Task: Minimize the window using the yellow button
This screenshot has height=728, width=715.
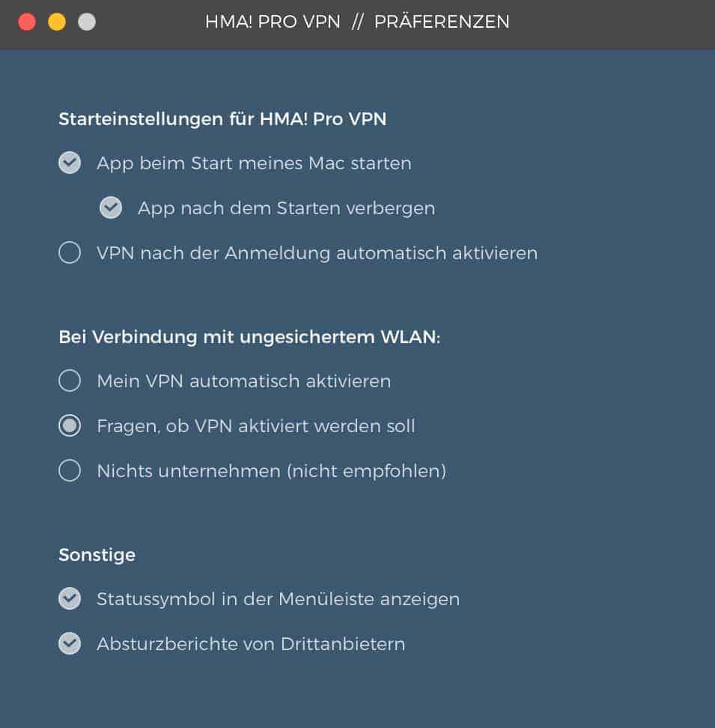Action: (x=57, y=22)
